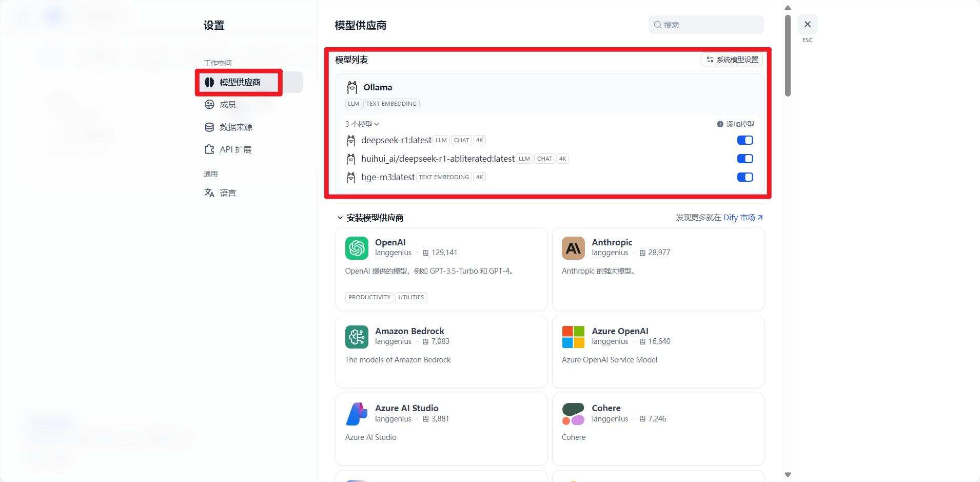Click install count icon on Amazon Bedrock

tap(425, 341)
